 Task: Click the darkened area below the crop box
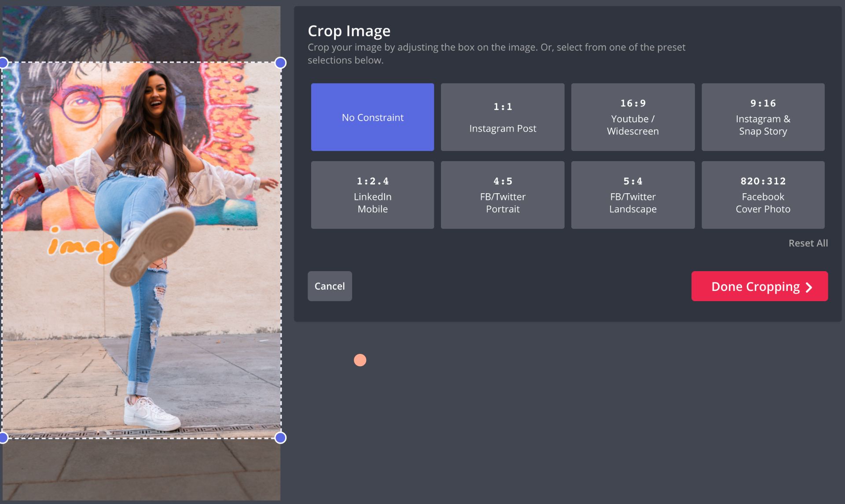click(141, 469)
